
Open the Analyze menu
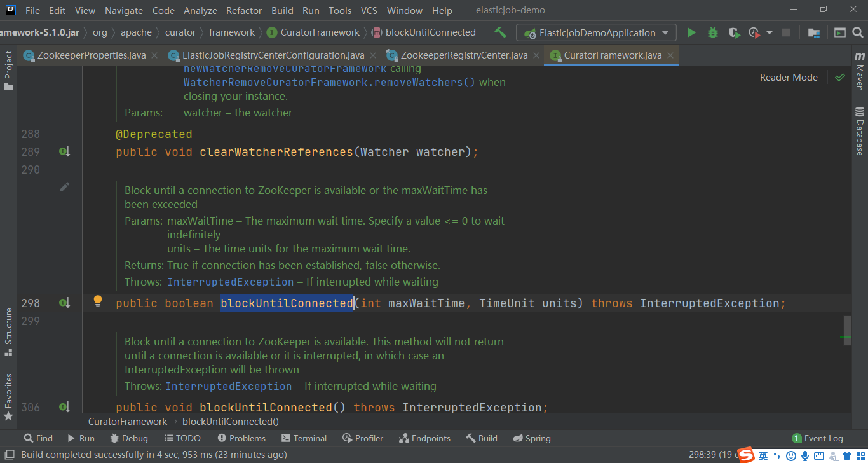pos(200,10)
